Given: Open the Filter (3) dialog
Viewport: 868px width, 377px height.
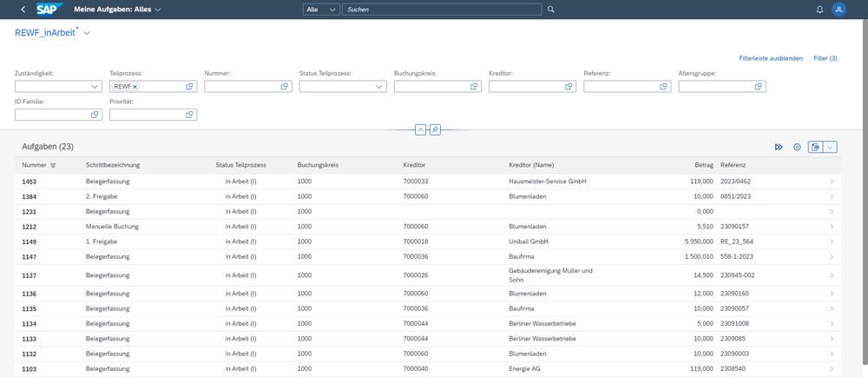Looking at the screenshot, I should tap(825, 58).
